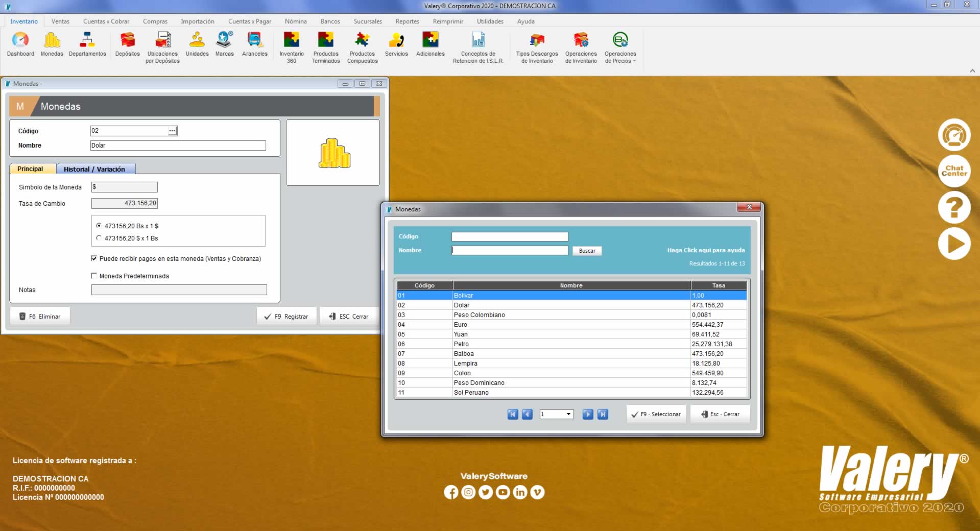
Task: Open the Servicios module
Action: [x=396, y=44]
